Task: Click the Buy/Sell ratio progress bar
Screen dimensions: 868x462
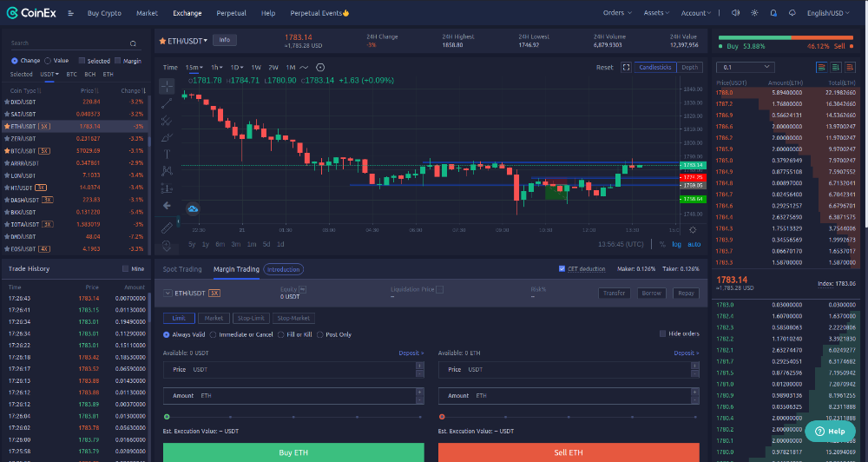Action: (786, 37)
